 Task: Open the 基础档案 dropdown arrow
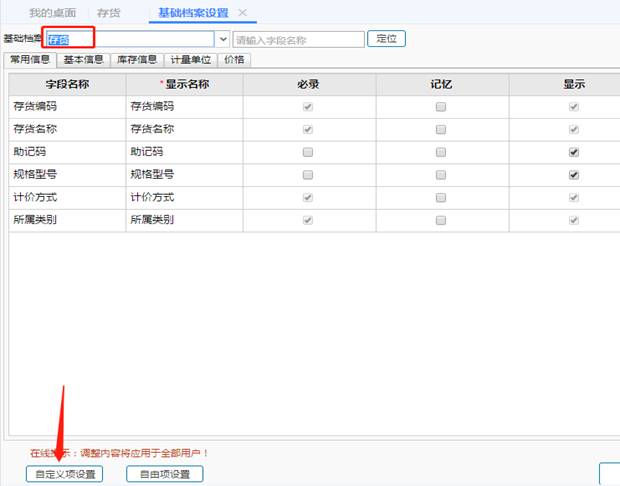[x=222, y=39]
